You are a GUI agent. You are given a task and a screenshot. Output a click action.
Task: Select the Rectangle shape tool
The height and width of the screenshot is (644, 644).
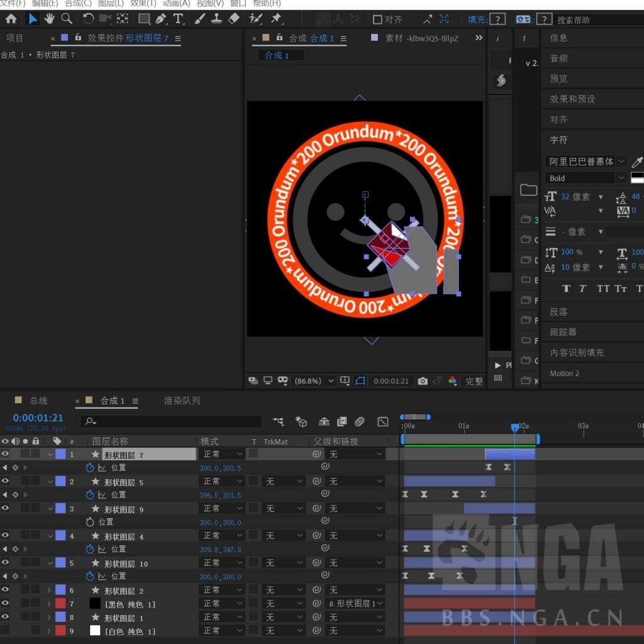click(x=145, y=19)
